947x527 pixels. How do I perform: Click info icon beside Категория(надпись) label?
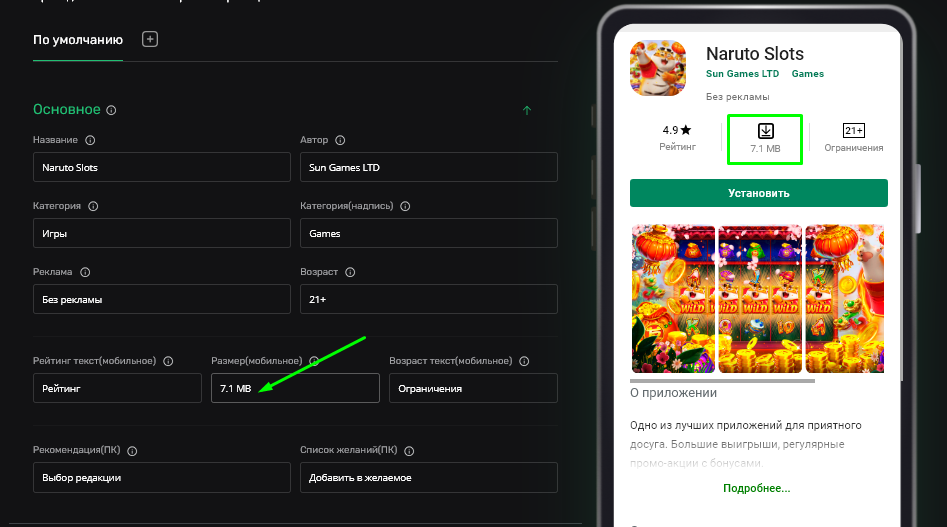[x=405, y=206]
